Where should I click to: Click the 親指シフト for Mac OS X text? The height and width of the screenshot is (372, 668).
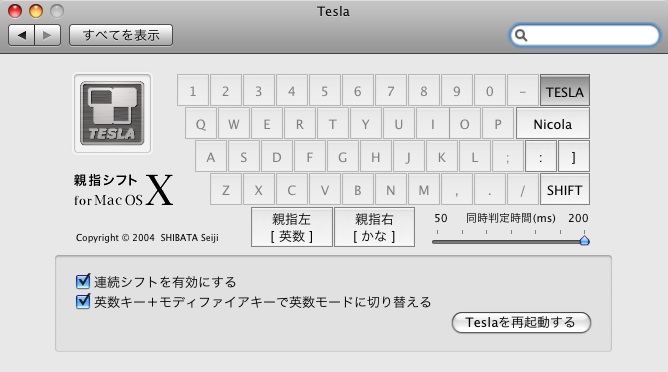(x=124, y=190)
